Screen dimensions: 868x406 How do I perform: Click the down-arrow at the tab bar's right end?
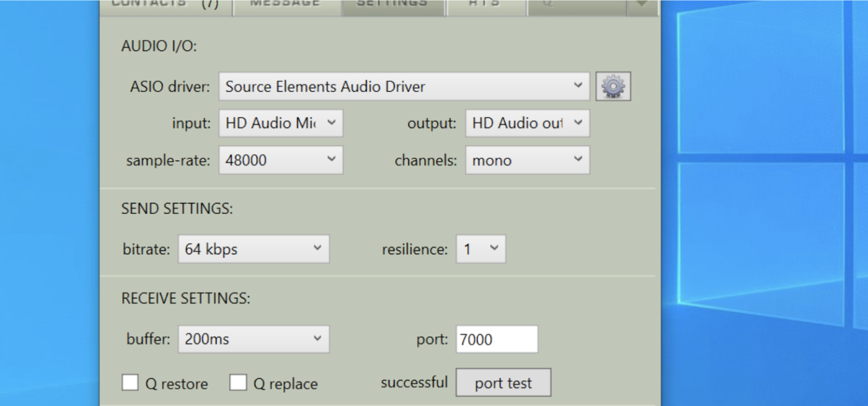[x=642, y=5]
